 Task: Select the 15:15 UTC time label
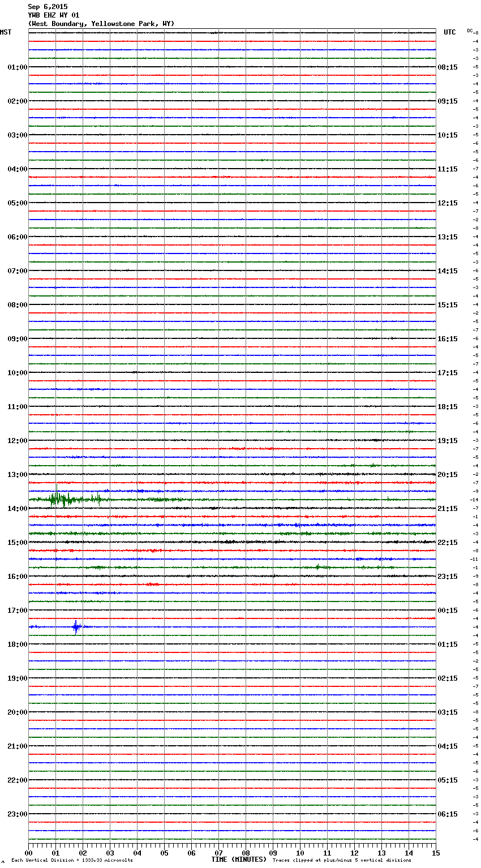[x=448, y=305]
